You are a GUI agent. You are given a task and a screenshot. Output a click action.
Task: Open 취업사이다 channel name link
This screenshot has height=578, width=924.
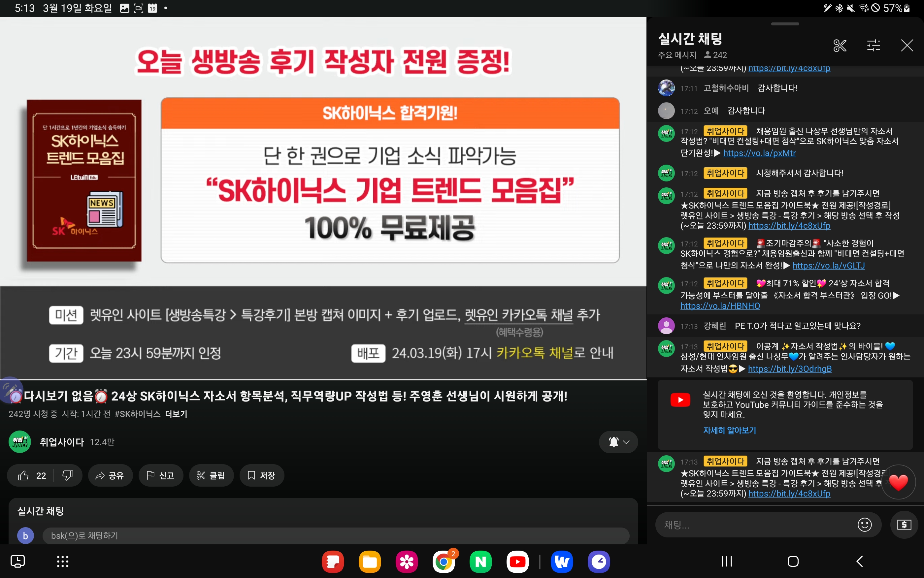(x=62, y=442)
